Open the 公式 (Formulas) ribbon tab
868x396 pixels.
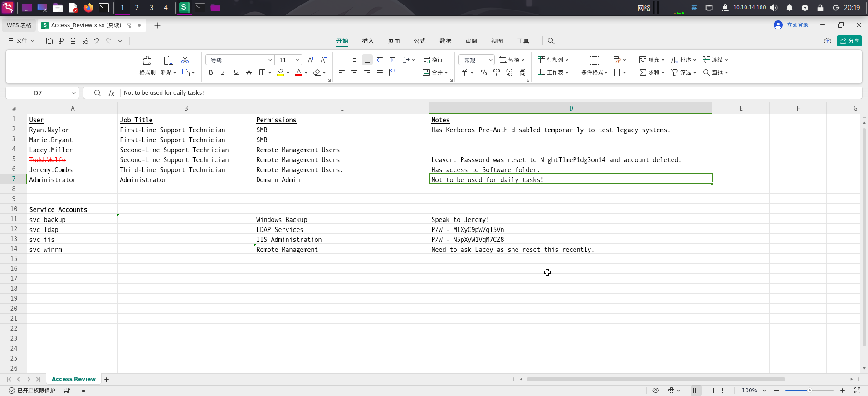419,41
